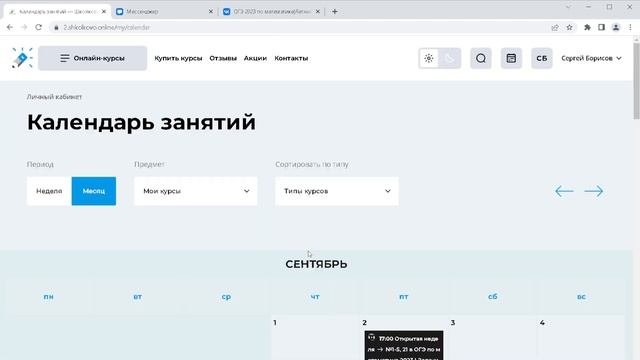Click the tab search chevron

pyautogui.click(x=568, y=7)
